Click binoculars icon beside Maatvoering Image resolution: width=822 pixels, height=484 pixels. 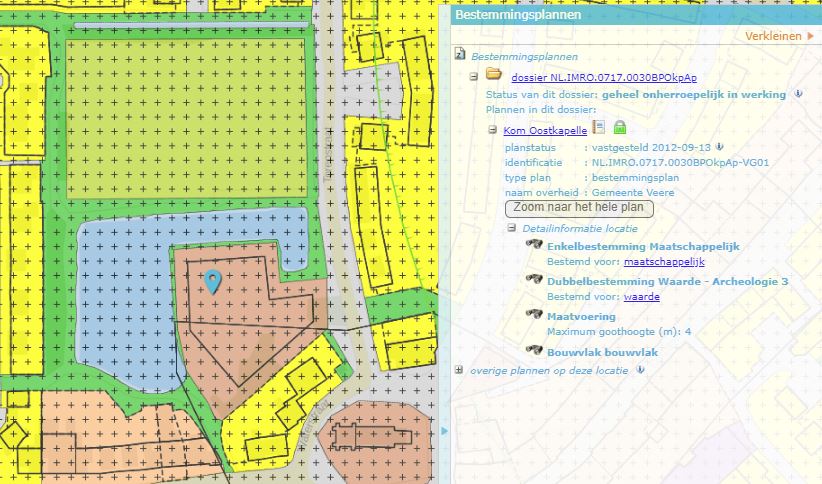pyautogui.click(x=534, y=315)
